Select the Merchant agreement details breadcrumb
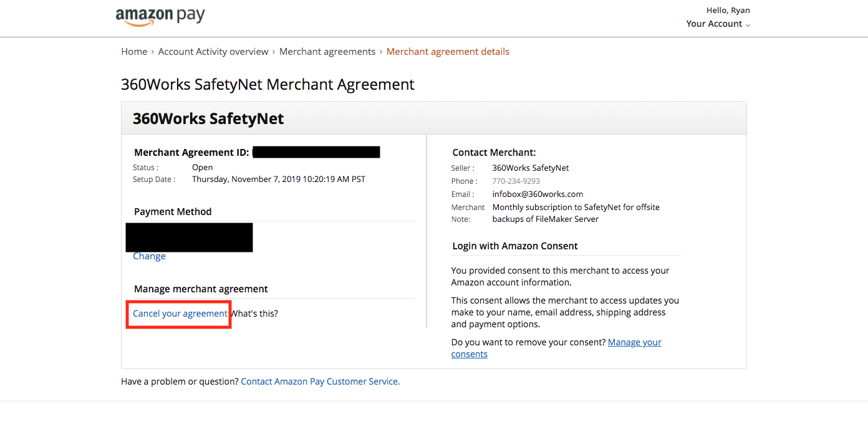This screenshot has height=432, width=868. pos(448,52)
